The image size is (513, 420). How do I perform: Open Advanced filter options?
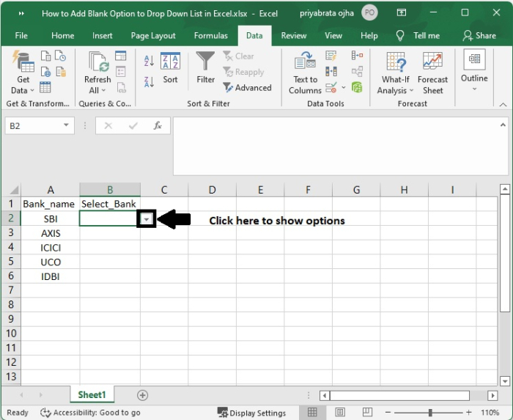[x=247, y=88]
